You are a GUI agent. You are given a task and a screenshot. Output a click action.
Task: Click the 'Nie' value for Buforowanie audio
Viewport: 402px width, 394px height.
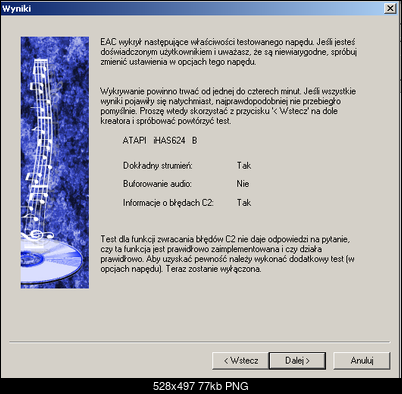pyautogui.click(x=243, y=184)
